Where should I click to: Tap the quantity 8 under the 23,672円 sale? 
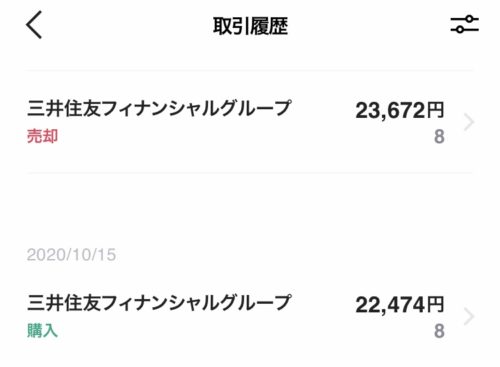coord(439,137)
